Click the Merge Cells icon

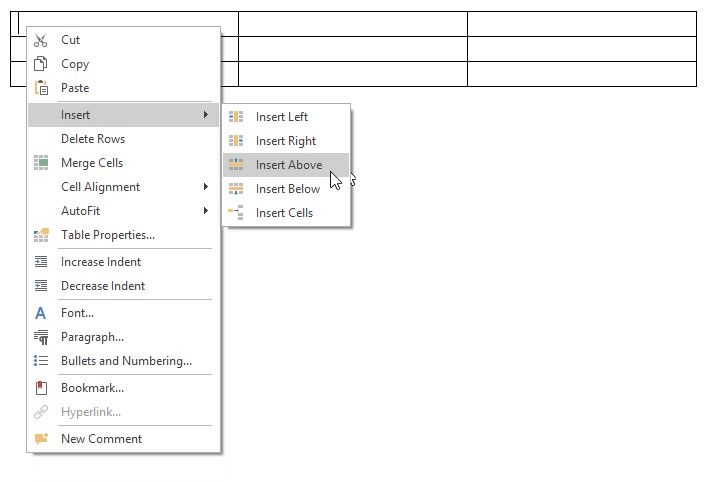coord(41,163)
